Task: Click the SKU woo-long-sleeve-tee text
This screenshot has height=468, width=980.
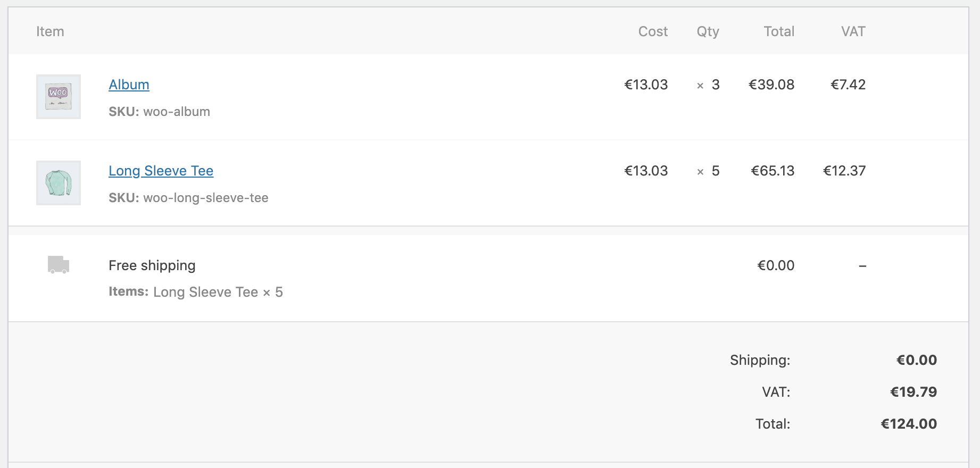Action: click(x=188, y=198)
